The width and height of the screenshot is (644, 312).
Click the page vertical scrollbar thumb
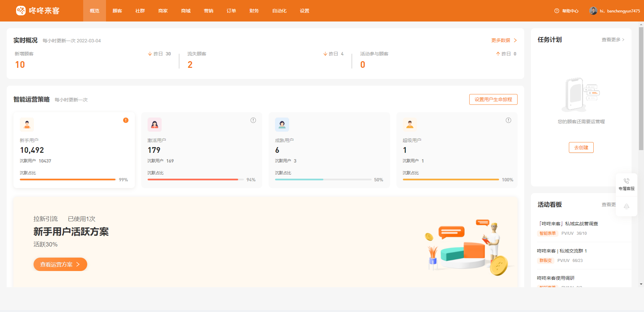click(641, 89)
